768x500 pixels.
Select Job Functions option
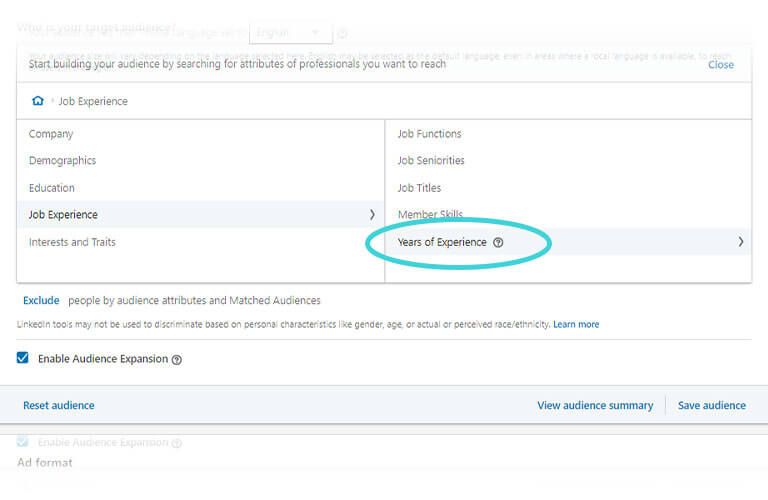coord(429,134)
